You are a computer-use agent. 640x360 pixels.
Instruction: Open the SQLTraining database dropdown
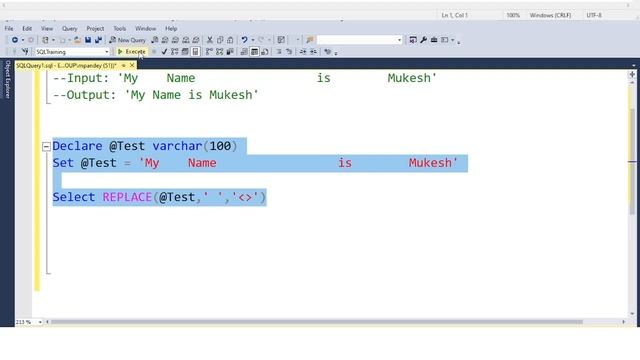(107, 52)
